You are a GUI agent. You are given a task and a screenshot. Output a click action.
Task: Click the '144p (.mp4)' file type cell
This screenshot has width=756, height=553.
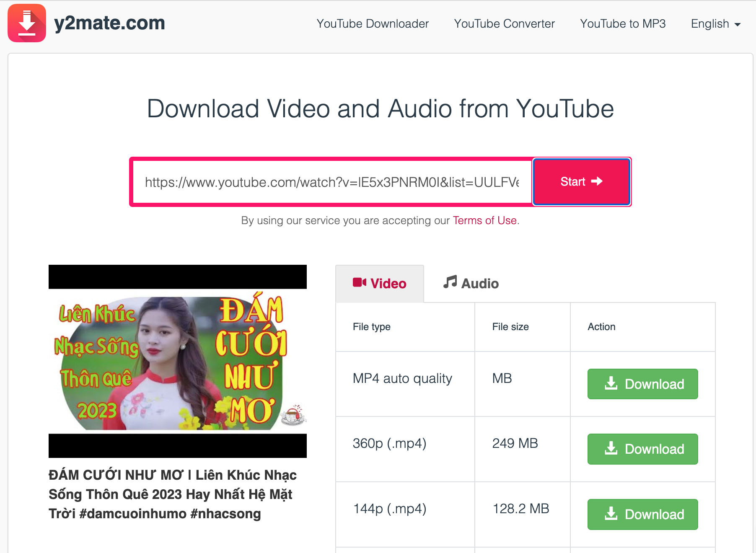(x=405, y=514)
